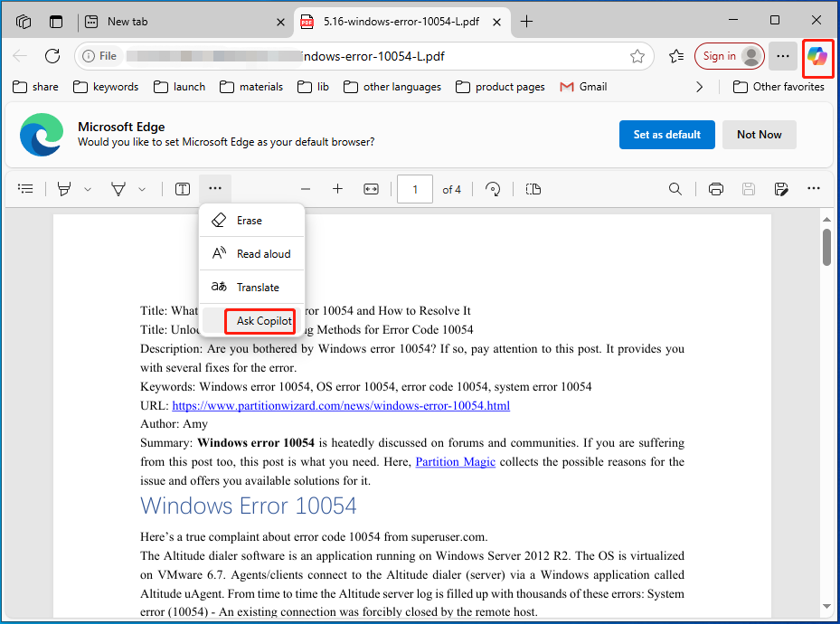Zoom out the PDF

tap(306, 189)
